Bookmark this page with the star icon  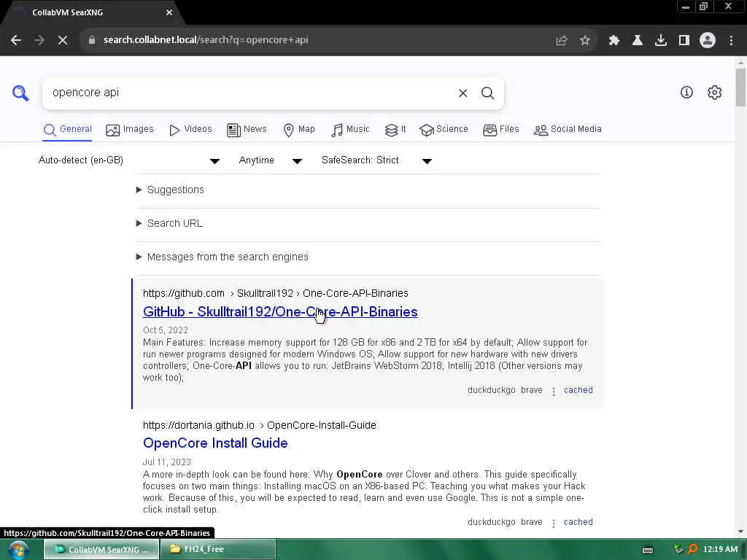(585, 41)
